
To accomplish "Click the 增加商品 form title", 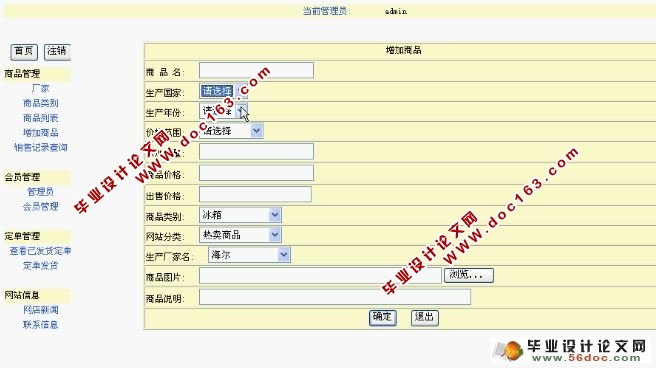I will pyautogui.click(x=403, y=50).
